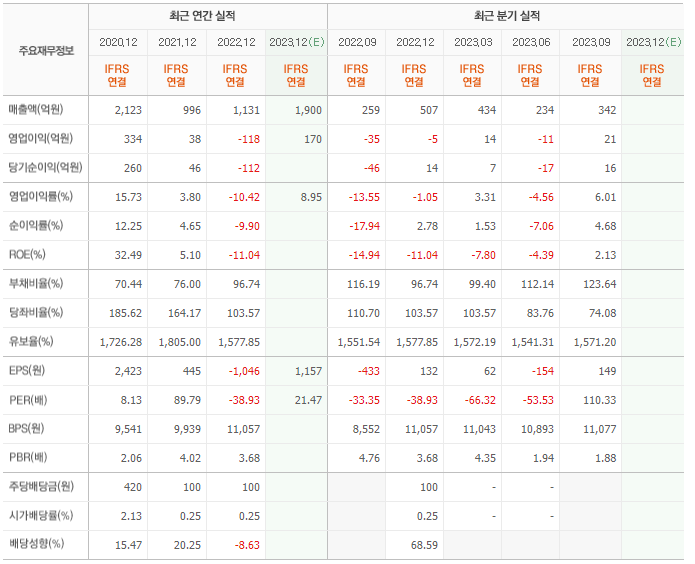This screenshot has width=695, height=564.
Task: Click the quarterly sales value 507
Action: (429, 110)
